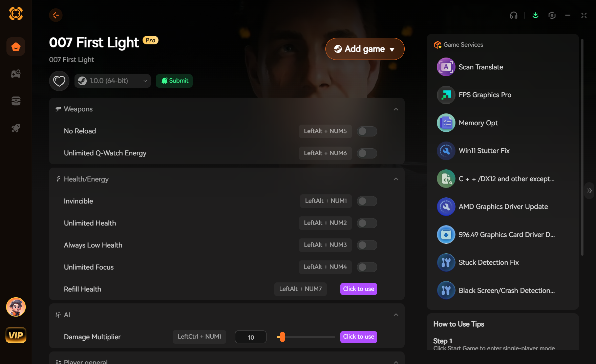Change Always Low Health hotkey LeftAlt + NUM3
Viewport: 596px width, 364px height.
(325, 245)
